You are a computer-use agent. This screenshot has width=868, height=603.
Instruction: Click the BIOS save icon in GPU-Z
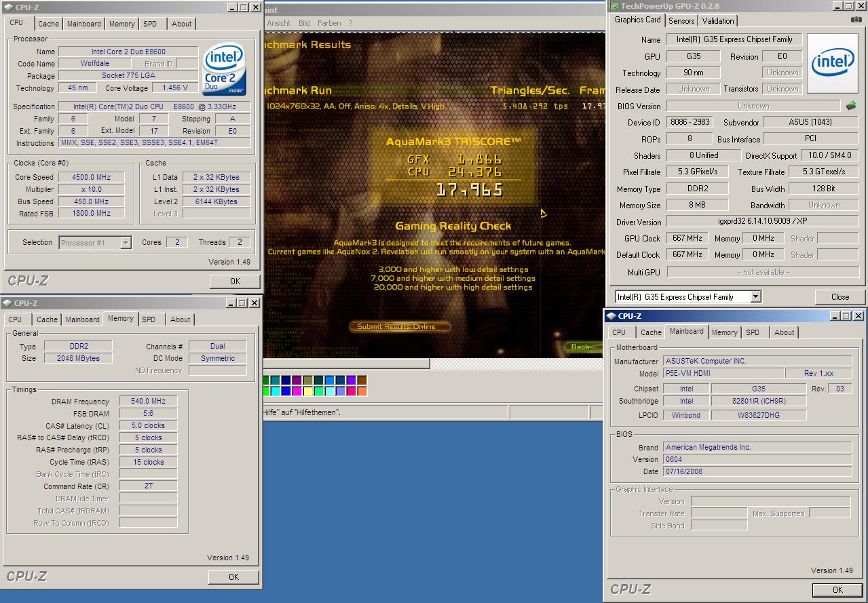(x=851, y=106)
